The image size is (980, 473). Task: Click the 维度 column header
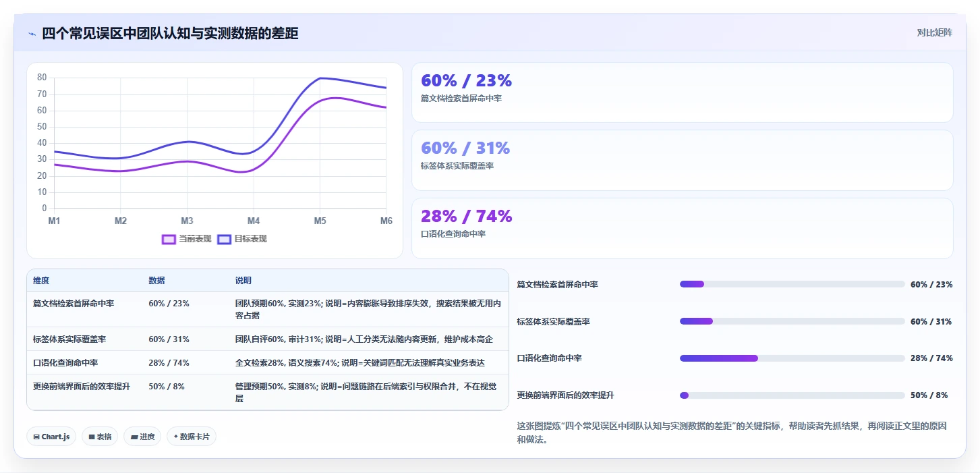[41, 281]
